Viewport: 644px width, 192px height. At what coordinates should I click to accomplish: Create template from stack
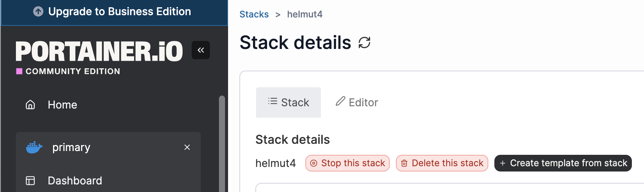tap(563, 163)
